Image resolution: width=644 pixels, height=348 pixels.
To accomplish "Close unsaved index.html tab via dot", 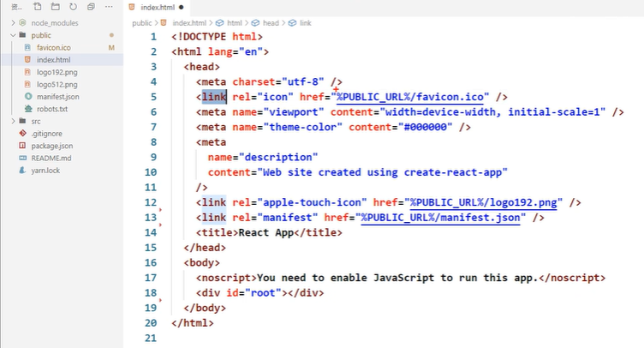I will pyautogui.click(x=182, y=8).
